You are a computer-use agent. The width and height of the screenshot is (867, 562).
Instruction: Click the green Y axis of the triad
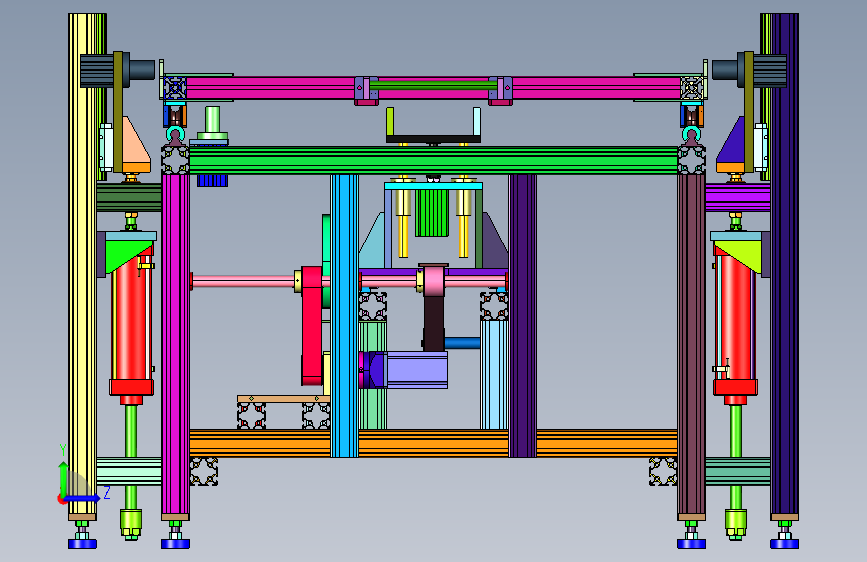tap(63, 478)
